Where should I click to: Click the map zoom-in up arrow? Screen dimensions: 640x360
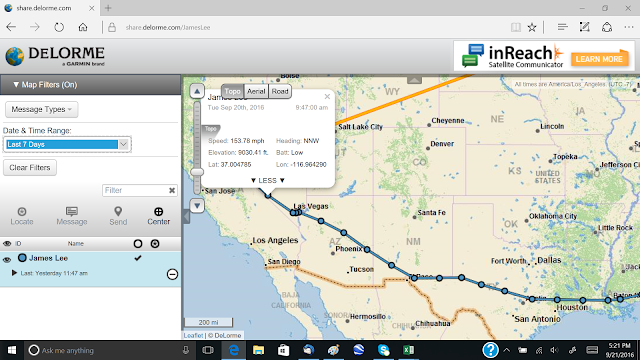pyautogui.click(x=197, y=91)
